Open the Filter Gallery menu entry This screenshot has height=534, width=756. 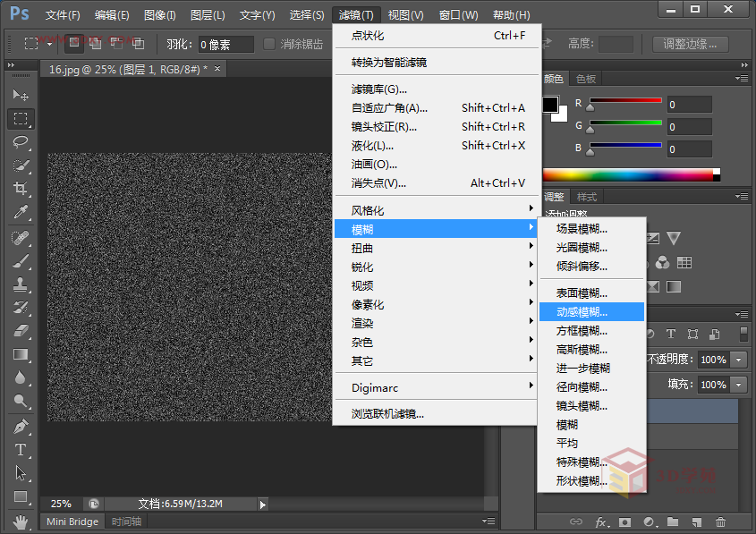(437, 89)
